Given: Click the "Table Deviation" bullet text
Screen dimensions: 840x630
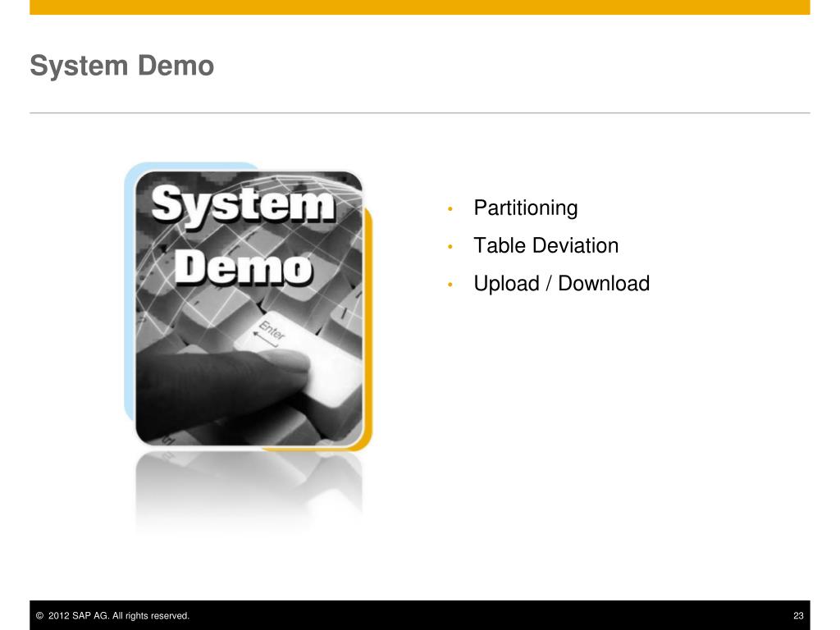Looking at the screenshot, I should coord(546,245).
